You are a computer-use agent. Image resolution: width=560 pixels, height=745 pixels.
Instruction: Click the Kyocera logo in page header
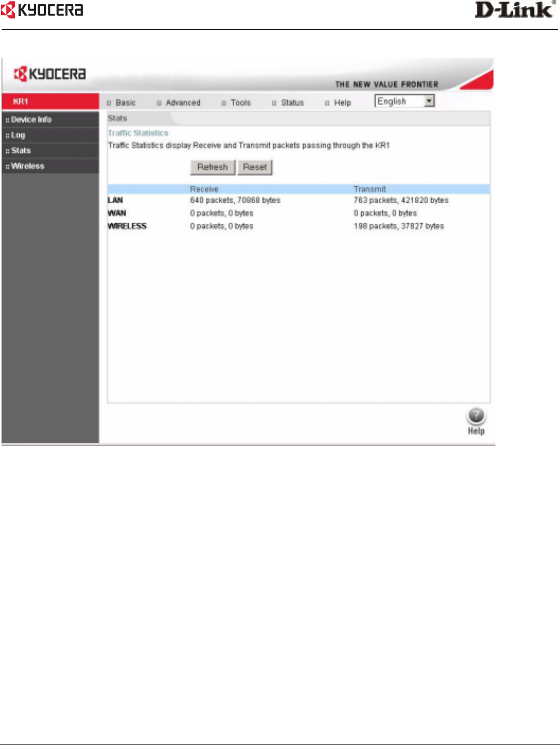point(42,10)
